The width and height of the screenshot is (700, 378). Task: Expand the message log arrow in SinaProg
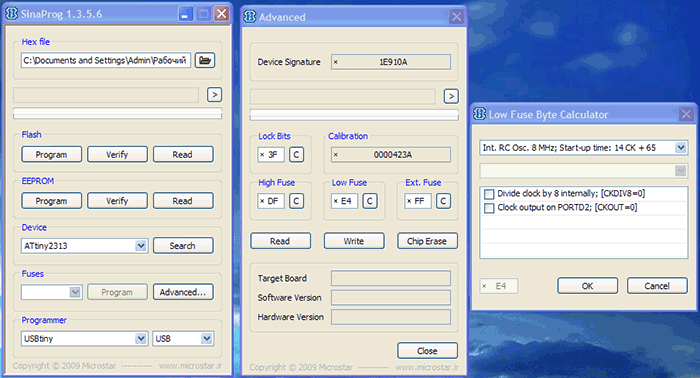tap(214, 95)
